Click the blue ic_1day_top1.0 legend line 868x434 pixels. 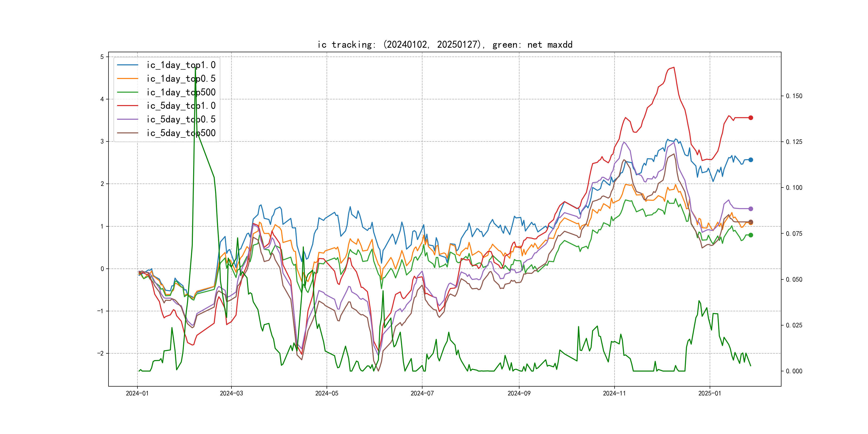click(127, 65)
